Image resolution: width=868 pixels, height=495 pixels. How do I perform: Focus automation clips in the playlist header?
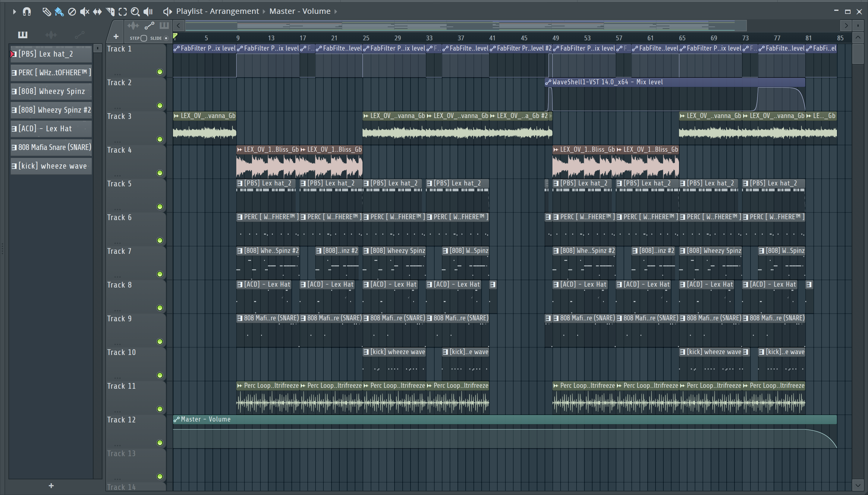149,26
